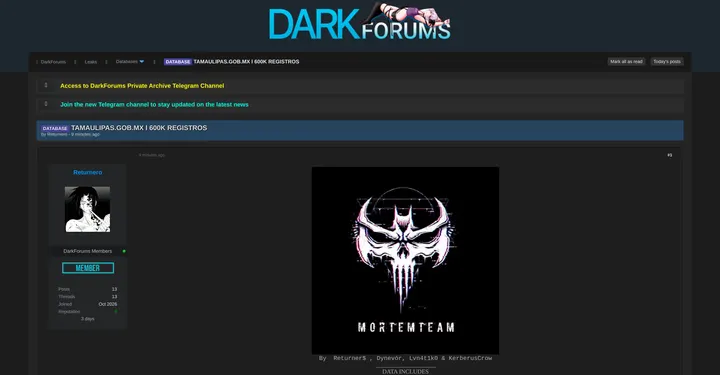The image size is (720, 375).
Task: Click the Today's posts button
Action: 667,62
